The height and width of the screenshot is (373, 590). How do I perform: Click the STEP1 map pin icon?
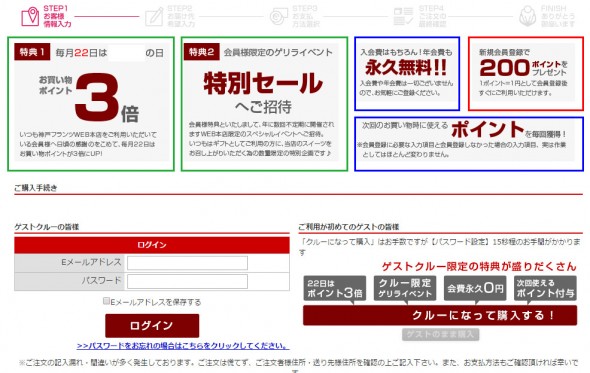(x=30, y=17)
